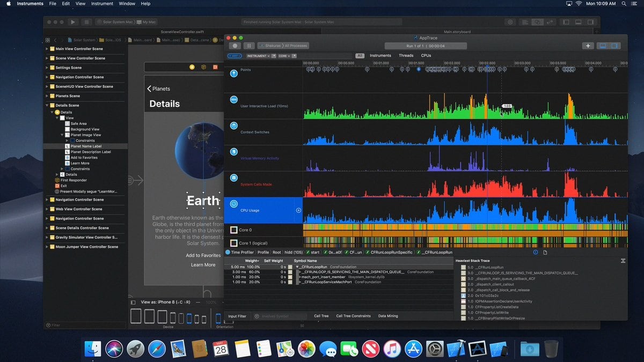Click the record button in AppTrace toolbar

pos(235,46)
